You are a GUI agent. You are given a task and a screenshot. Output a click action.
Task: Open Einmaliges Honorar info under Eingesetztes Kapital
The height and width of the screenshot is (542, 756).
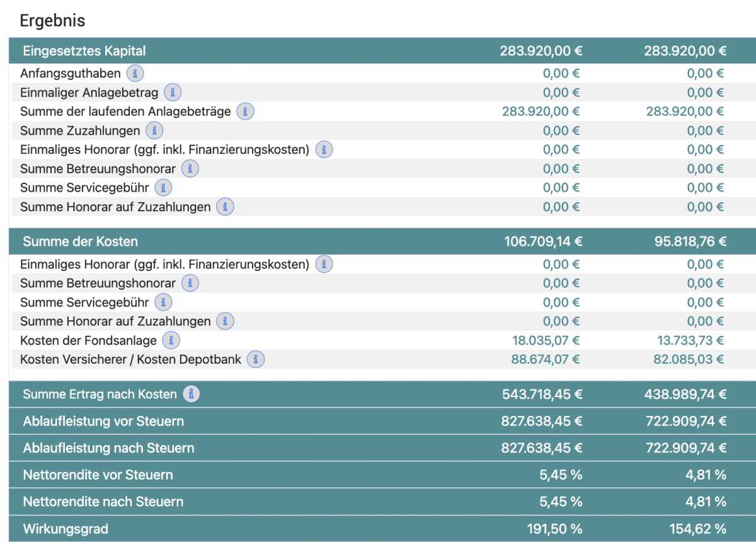pos(324,150)
